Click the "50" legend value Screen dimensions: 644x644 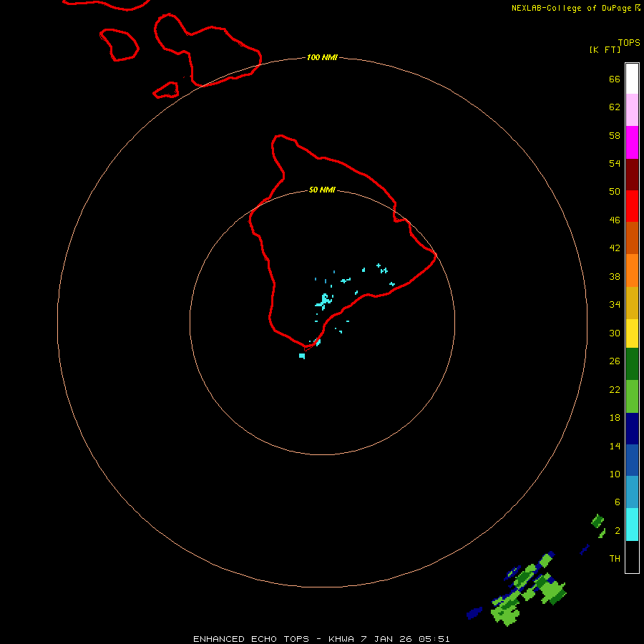pyautogui.click(x=615, y=191)
